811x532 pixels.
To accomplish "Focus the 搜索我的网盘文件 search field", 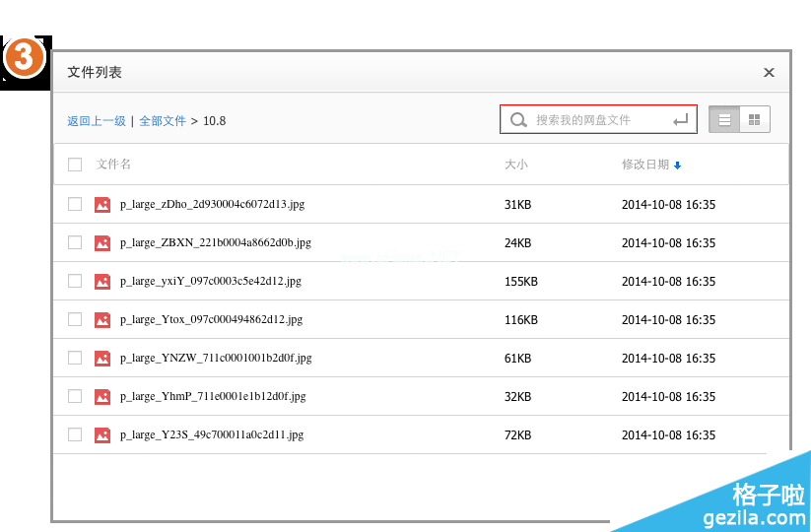I will point(597,119).
